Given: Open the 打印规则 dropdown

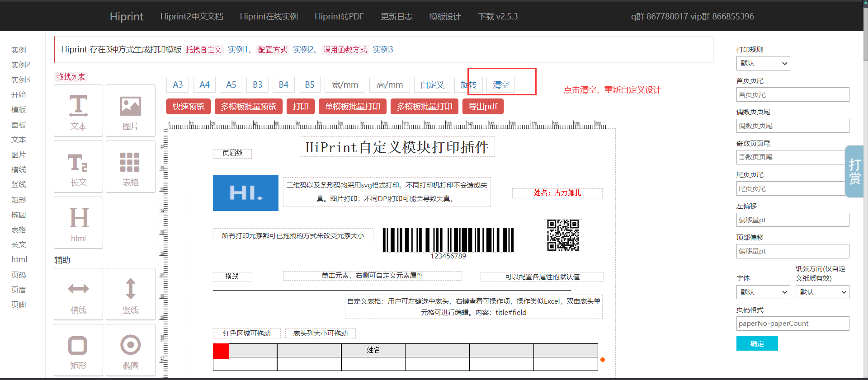Looking at the screenshot, I should point(763,63).
